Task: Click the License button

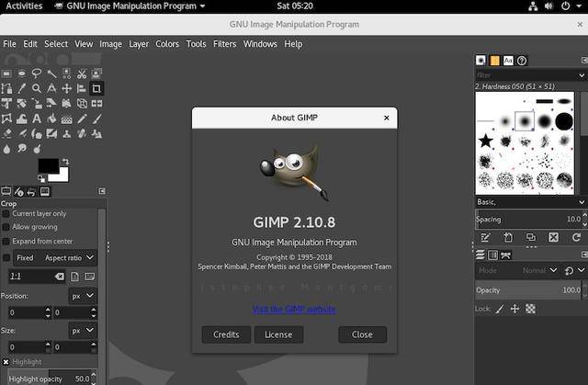Action: (x=278, y=334)
